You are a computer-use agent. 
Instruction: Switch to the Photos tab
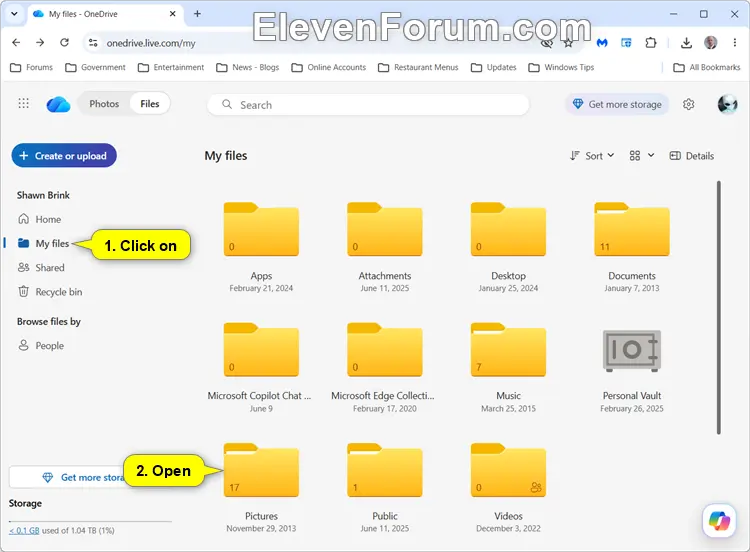[x=104, y=104]
